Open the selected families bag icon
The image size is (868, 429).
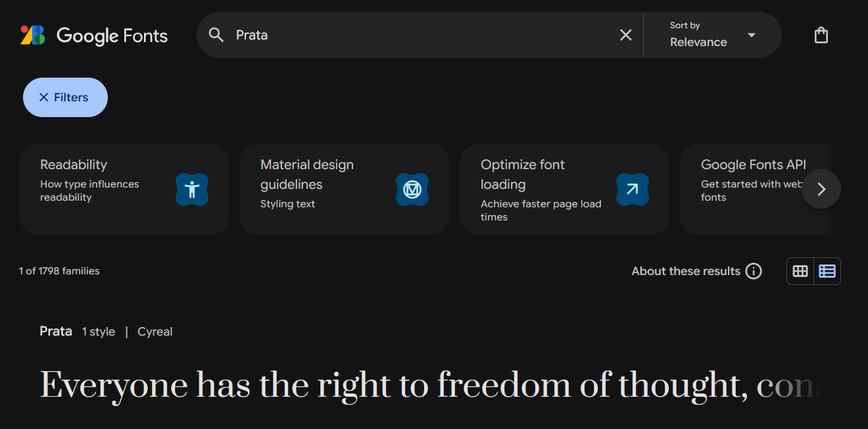click(821, 34)
